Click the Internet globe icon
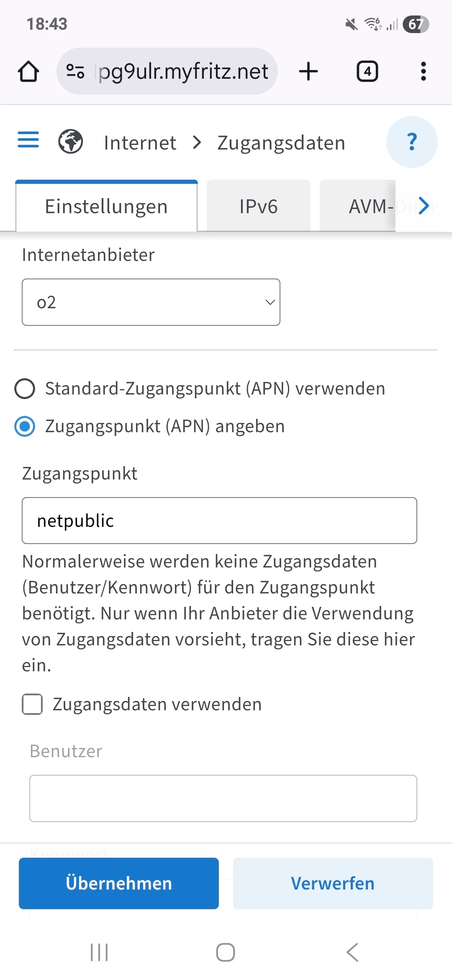The image size is (452, 980). point(70,142)
